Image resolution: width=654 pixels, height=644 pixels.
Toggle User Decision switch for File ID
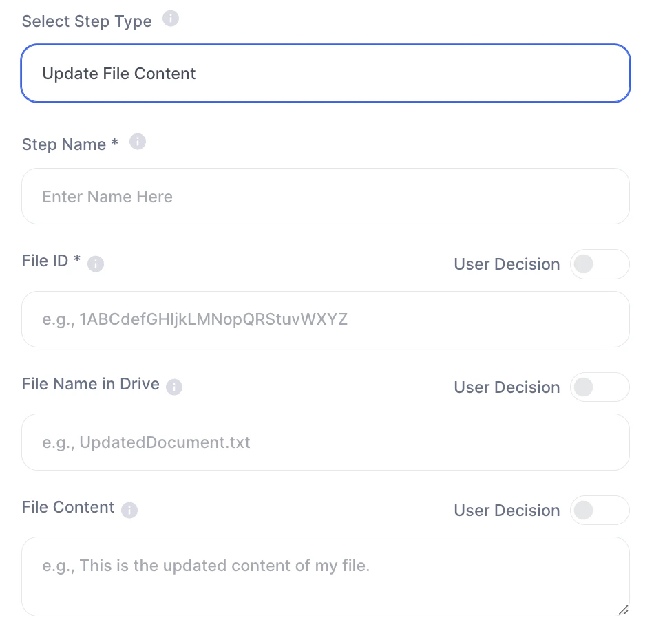click(599, 264)
